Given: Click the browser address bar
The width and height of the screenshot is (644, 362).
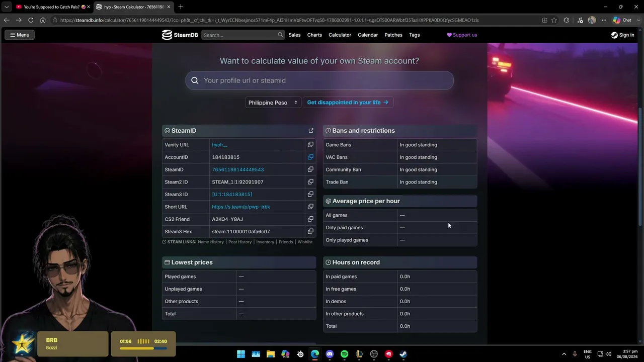Looking at the screenshot, I should 297,20.
